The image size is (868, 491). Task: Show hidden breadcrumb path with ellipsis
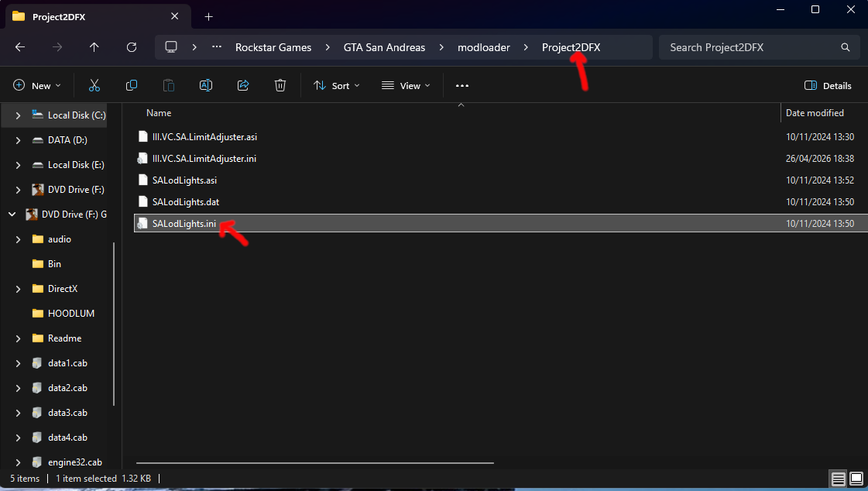tap(217, 47)
